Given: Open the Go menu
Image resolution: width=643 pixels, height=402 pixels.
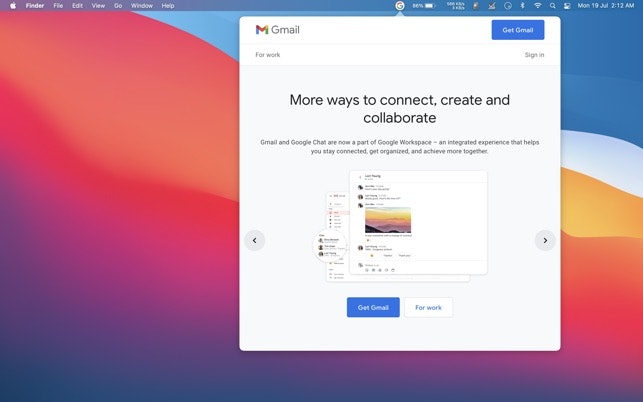Looking at the screenshot, I should [118, 6].
